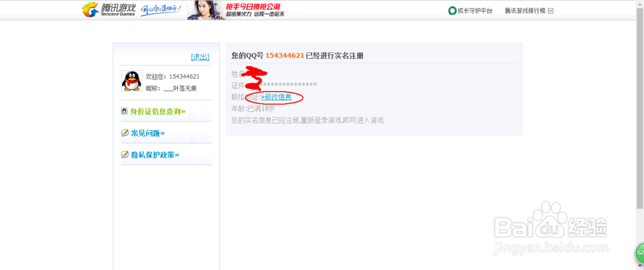Click the 修改信息 link
644x270 pixels.
click(276, 97)
